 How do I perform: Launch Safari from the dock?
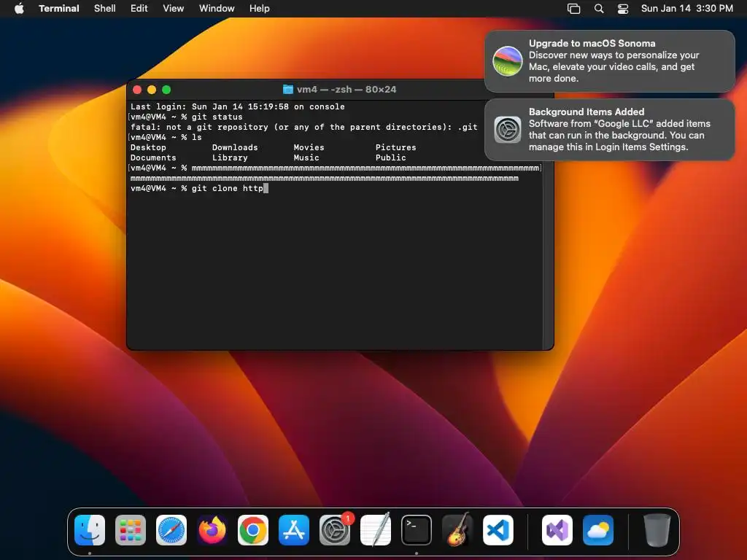[x=171, y=529]
